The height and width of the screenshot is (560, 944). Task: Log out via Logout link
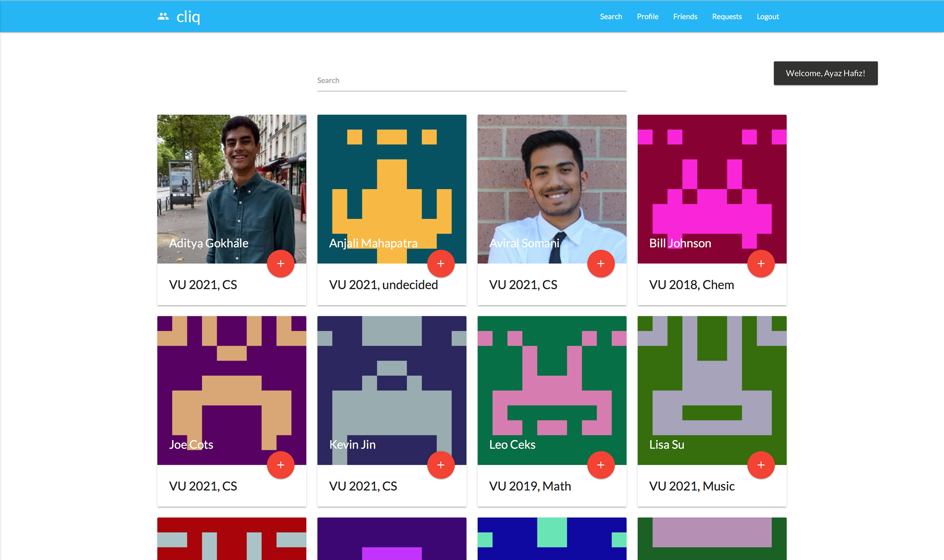pyautogui.click(x=767, y=17)
